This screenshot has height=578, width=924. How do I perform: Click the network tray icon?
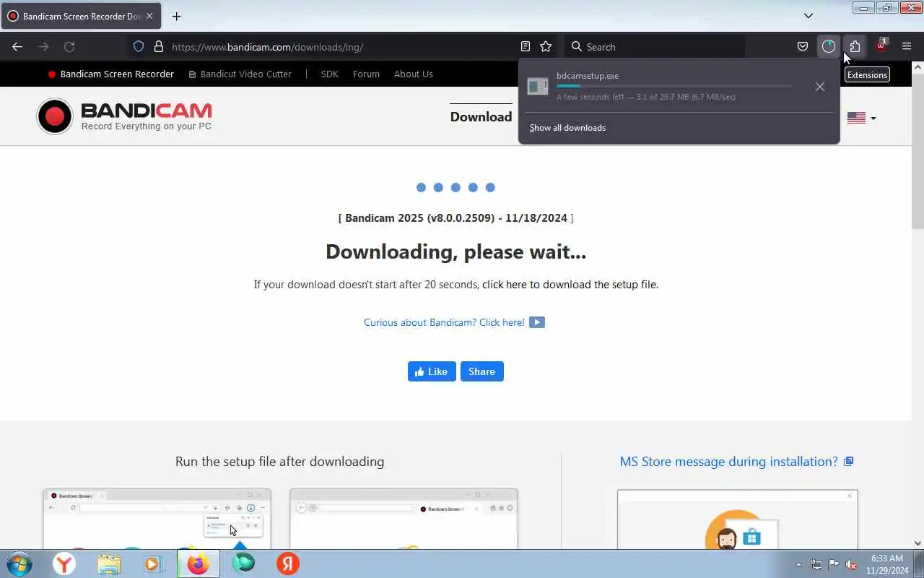tap(816, 564)
